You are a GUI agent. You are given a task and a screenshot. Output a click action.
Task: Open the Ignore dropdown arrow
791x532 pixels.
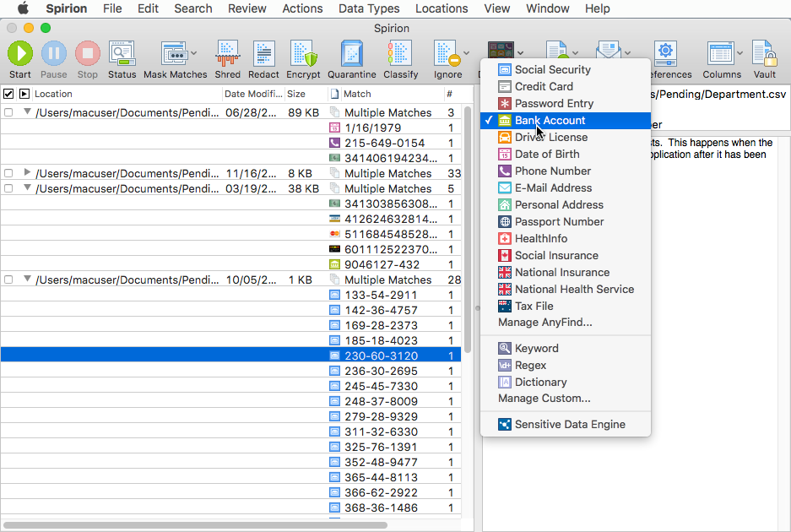pos(466,53)
